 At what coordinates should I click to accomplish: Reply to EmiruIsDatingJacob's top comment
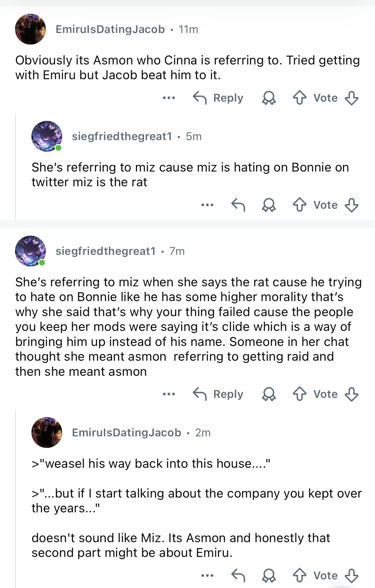click(x=218, y=98)
